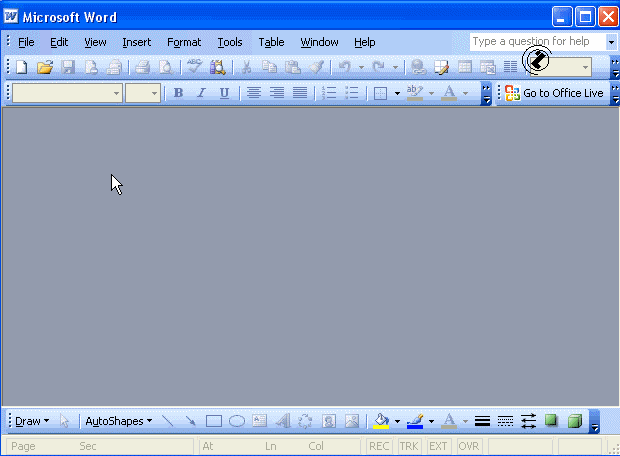Click the Print Preview icon
The image size is (620, 456).
(166, 67)
